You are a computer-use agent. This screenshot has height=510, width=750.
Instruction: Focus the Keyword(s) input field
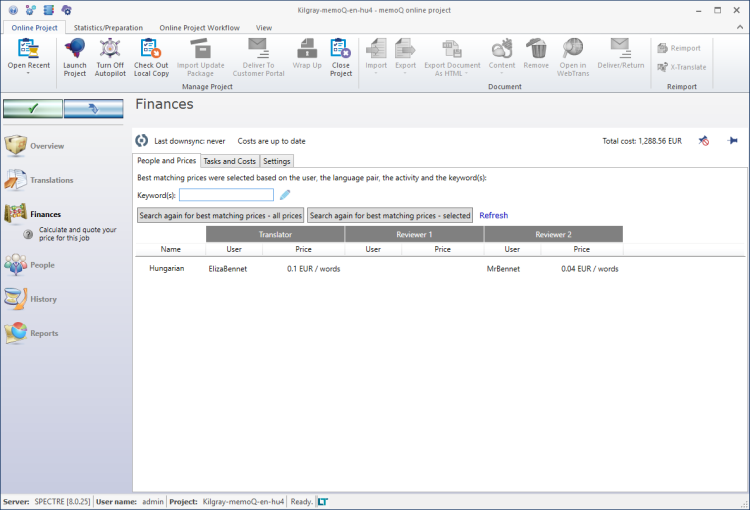point(226,195)
